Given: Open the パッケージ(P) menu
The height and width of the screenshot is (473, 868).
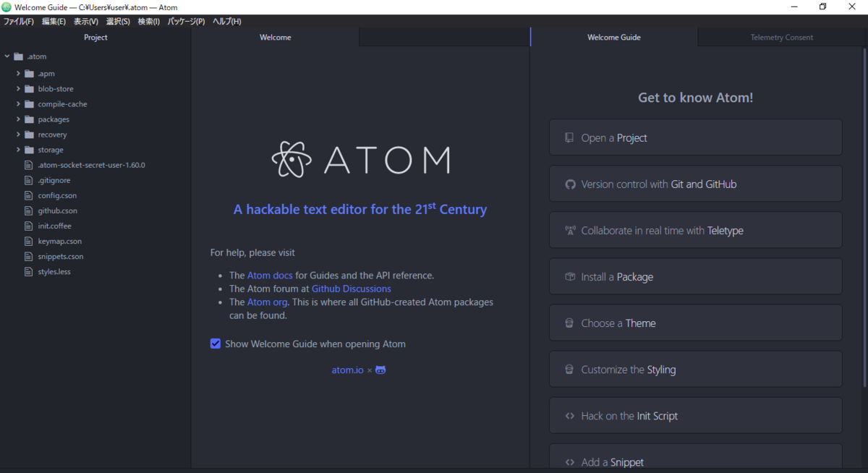Looking at the screenshot, I should click(x=187, y=22).
